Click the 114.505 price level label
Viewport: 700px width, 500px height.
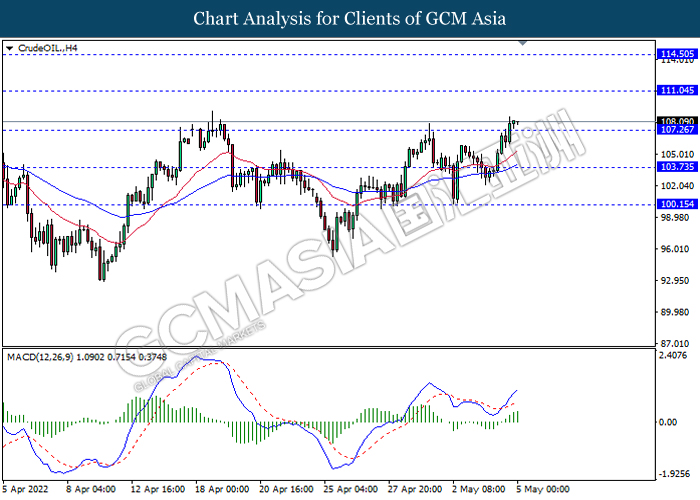click(x=677, y=54)
